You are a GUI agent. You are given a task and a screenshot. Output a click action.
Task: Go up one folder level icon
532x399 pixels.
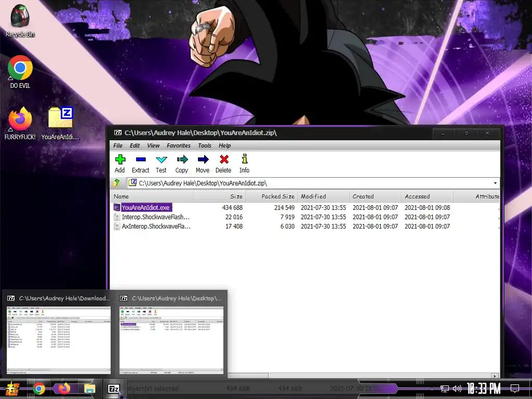(x=116, y=183)
